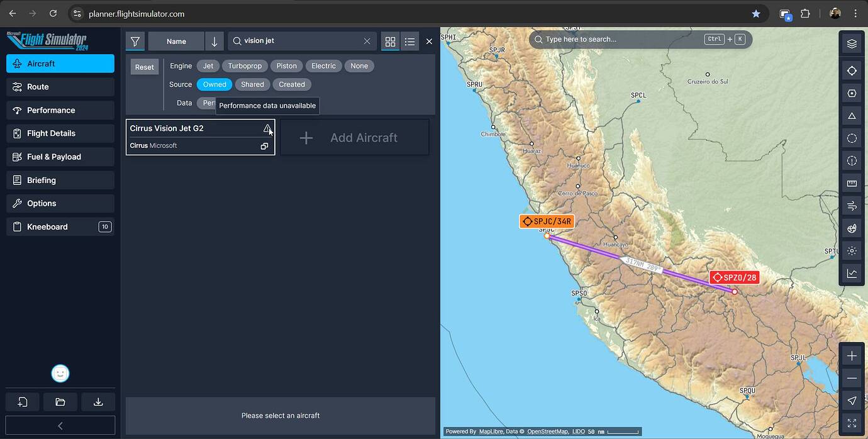Toggle None engine filter
Screen dimensions: 868x439
(359, 66)
